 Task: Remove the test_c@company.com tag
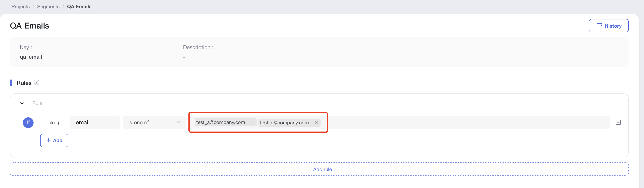coord(316,123)
